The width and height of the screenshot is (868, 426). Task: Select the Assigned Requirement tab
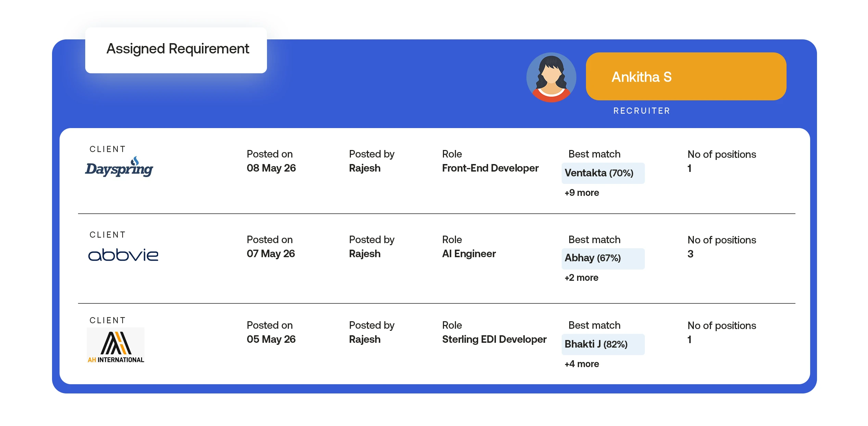(x=176, y=50)
